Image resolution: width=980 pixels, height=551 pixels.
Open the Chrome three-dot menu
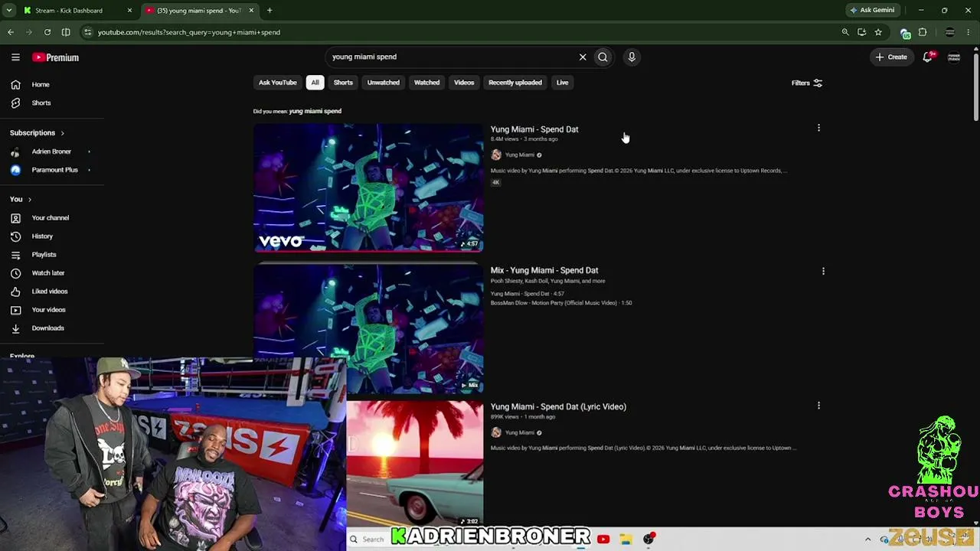point(969,32)
